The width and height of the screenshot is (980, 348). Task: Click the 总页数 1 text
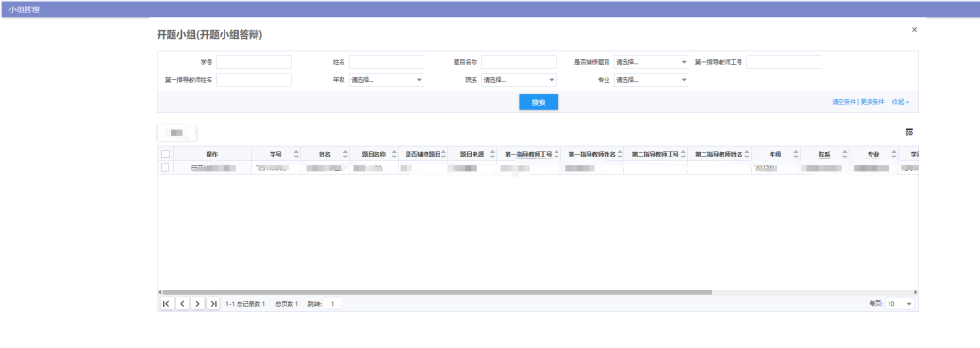(287, 305)
